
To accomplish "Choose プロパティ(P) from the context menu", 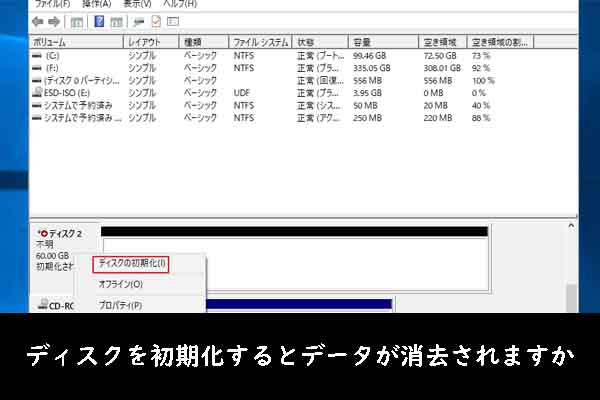I will [x=120, y=305].
